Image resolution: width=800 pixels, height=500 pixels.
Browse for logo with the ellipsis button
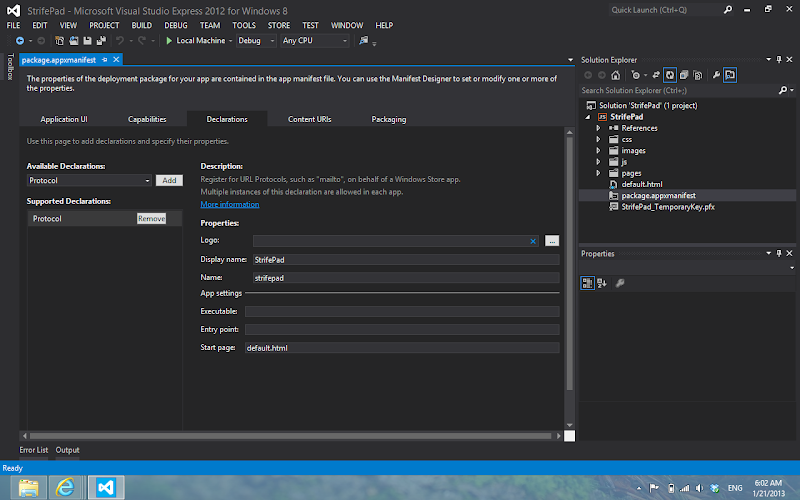[x=552, y=241]
